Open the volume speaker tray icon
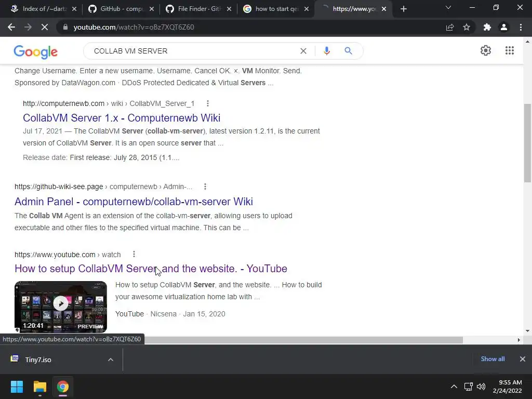Viewport: 532px width, 399px height. point(481,387)
